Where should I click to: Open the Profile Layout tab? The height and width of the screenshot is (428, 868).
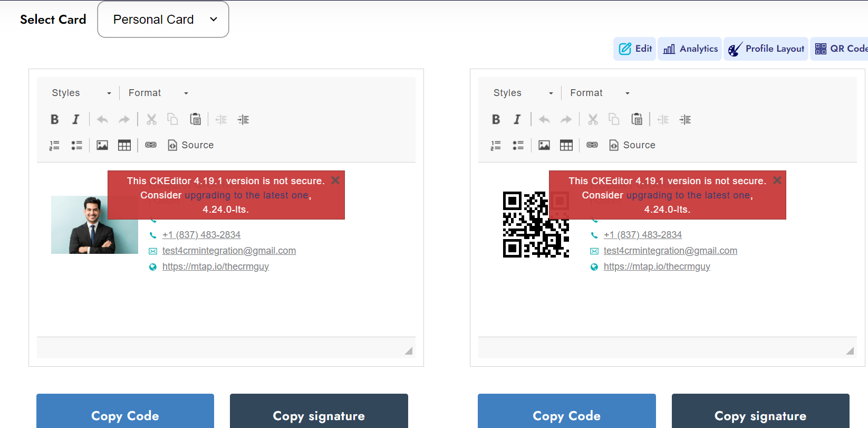766,49
